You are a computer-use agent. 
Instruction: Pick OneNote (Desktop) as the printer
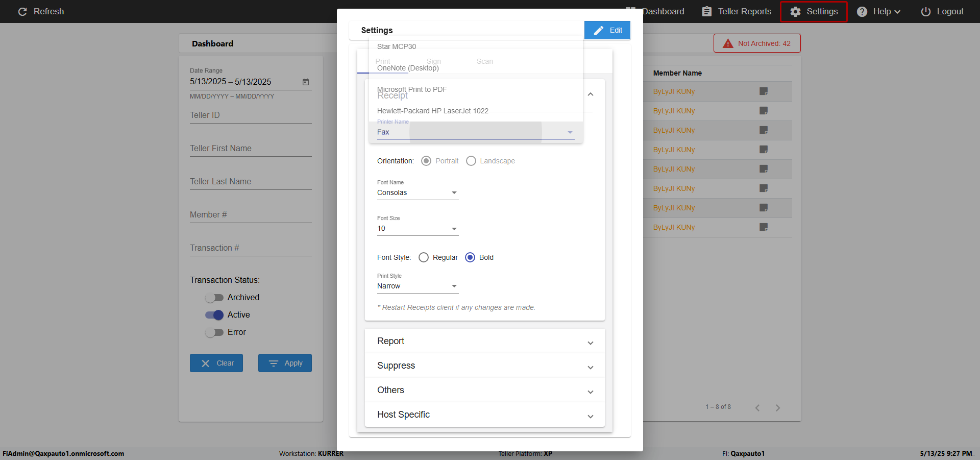click(x=476, y=68)
